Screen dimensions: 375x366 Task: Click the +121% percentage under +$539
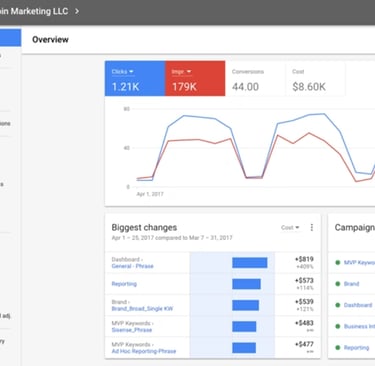point(305,309)
